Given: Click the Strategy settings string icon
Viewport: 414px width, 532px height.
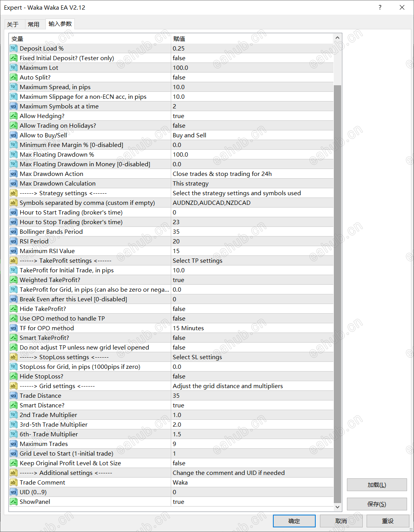Looking at the screenshot, I should pyautogui.click(x=13, y=193).
